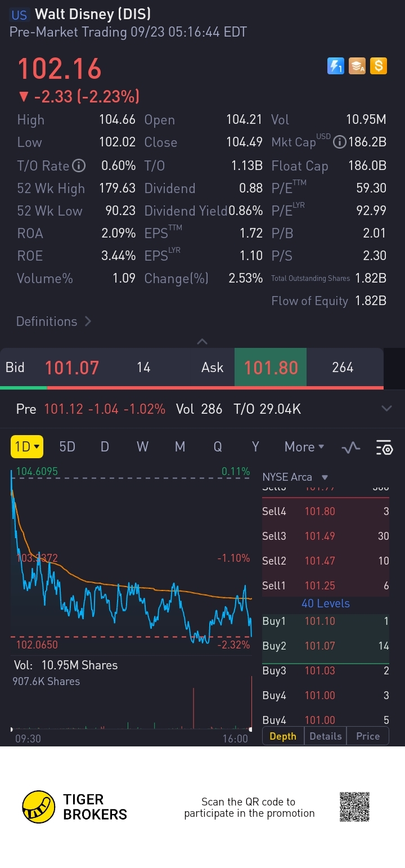The height and width of the screenshot is (868, 405).
Task: Tap the Sell4 101.80 order row
Action: point(326,511)
